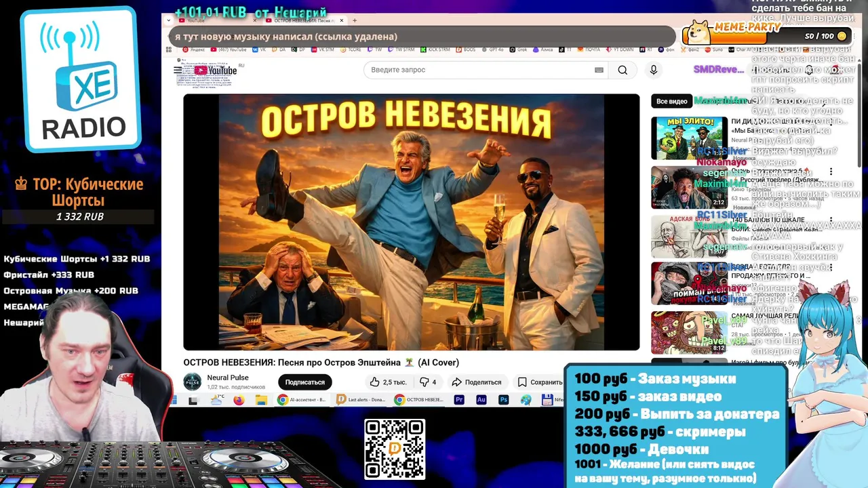This screenshot has height=488, width=868.
Task: Click the ОСТРОВ НЕВЕЗЕНИЯ video player
Action: (x=412, y=222)
